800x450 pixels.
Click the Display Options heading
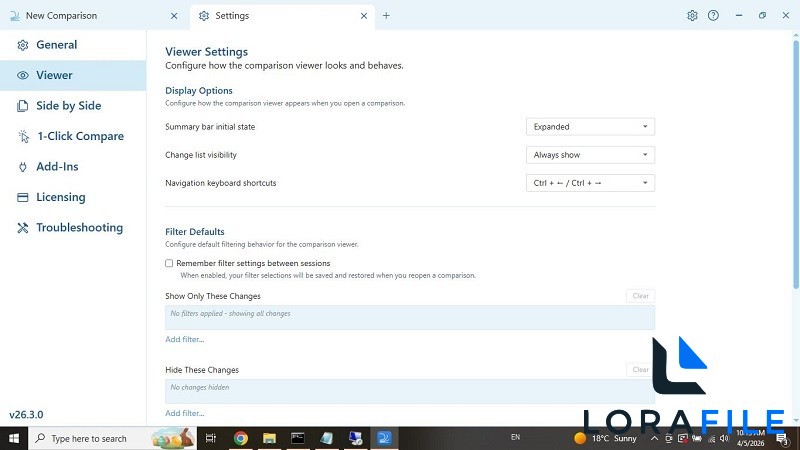(x=199, y=91)
